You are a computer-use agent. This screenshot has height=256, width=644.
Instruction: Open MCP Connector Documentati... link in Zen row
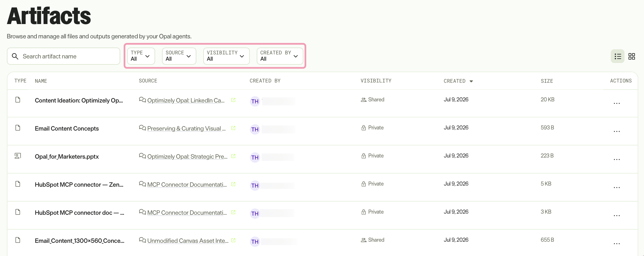point(187,185)
